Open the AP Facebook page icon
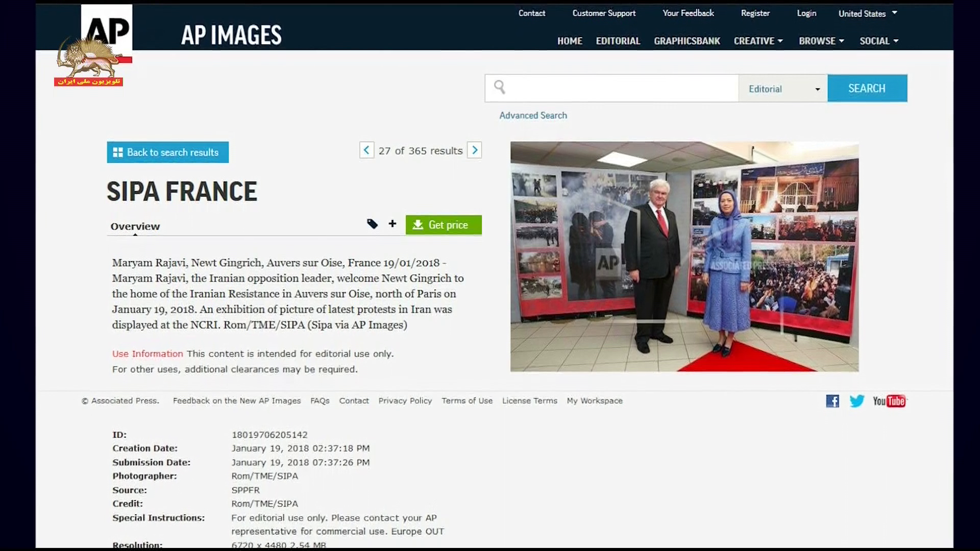 pos(832,401)
